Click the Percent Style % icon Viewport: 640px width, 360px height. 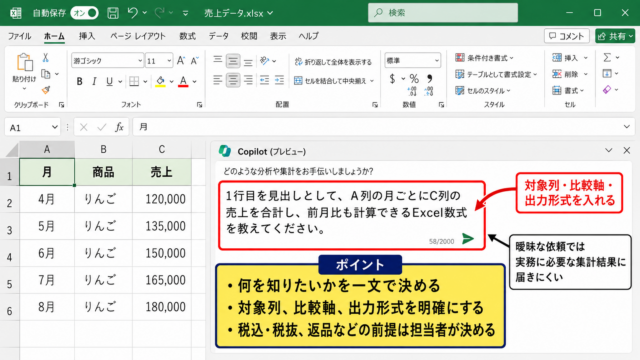coord(414,78)
